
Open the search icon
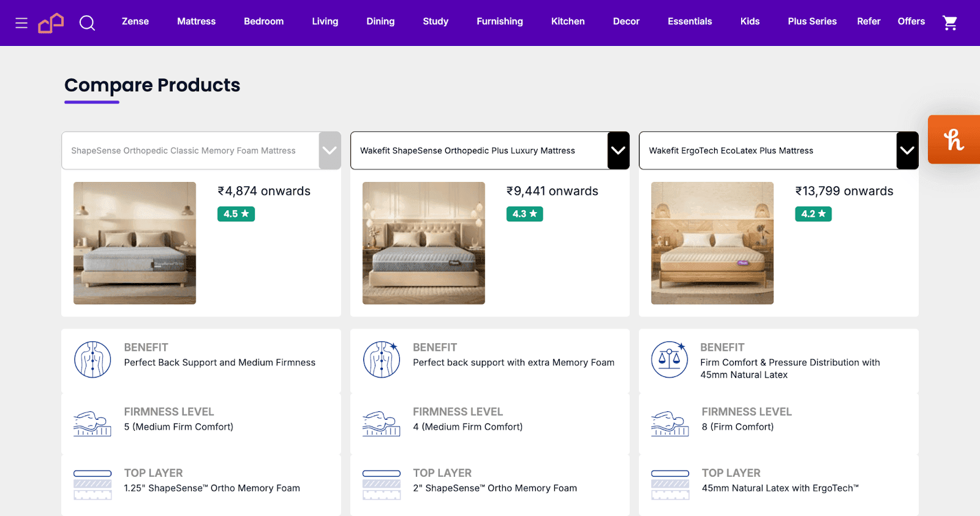click(x=87, y=23)
